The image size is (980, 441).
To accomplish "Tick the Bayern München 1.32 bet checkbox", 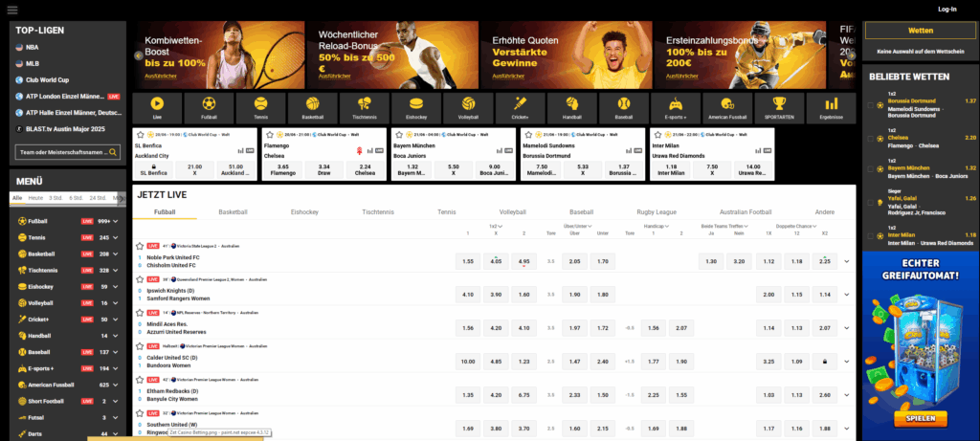I will tap(871, 168).
